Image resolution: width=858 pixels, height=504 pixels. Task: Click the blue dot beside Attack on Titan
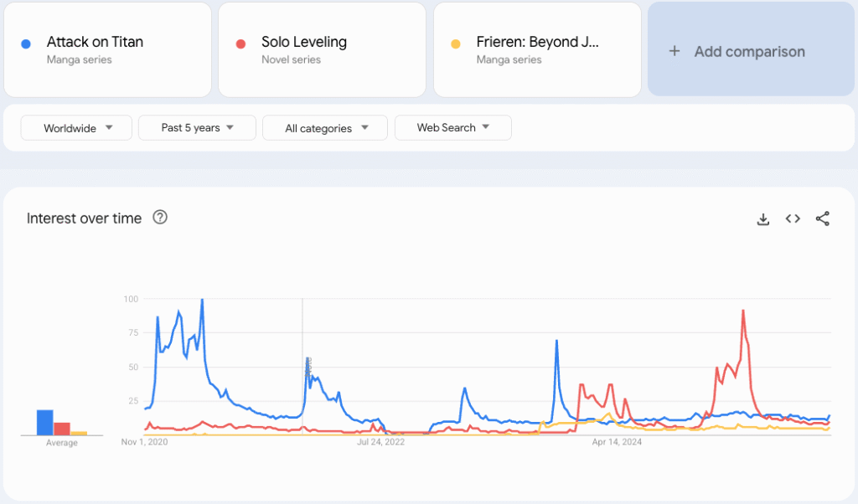click(x=26, y=44)
